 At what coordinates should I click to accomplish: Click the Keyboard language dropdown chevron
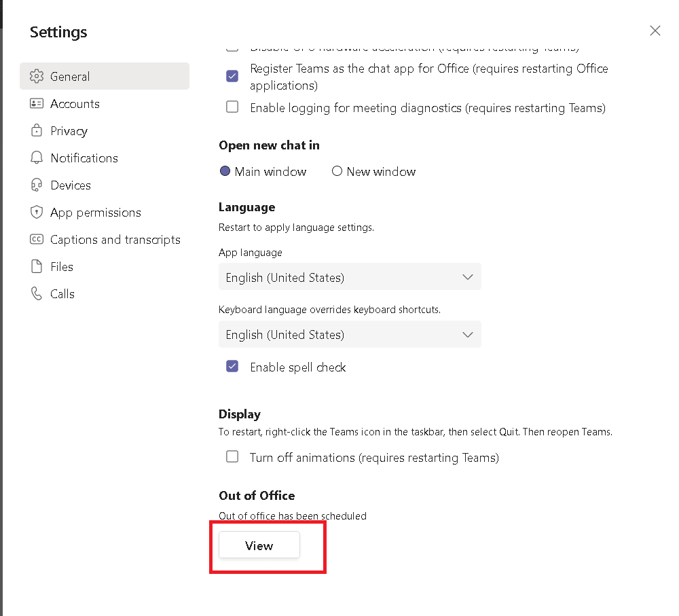click(x=468, y=334)
